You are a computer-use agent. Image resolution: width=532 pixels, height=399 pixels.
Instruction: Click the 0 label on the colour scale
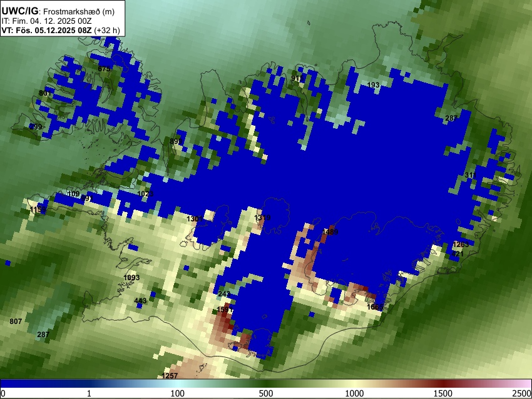point(3,393)
